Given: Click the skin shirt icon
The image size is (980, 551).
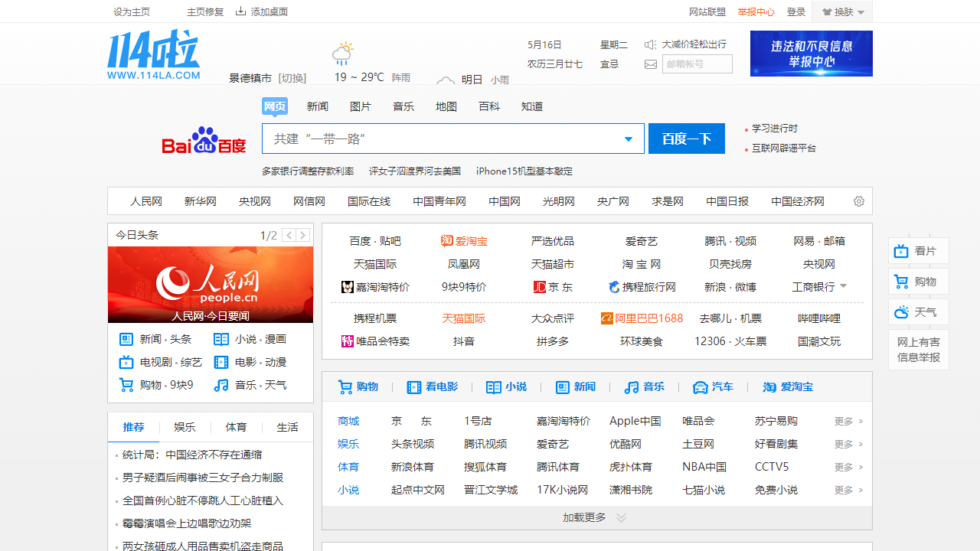Looking at the screenshot, I should (x=827, y=11).
